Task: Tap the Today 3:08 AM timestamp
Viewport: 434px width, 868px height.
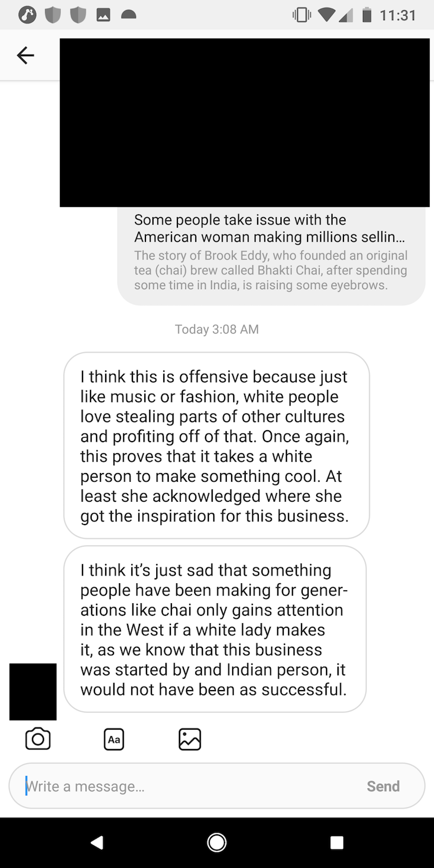Action: [x=216, y=329]
